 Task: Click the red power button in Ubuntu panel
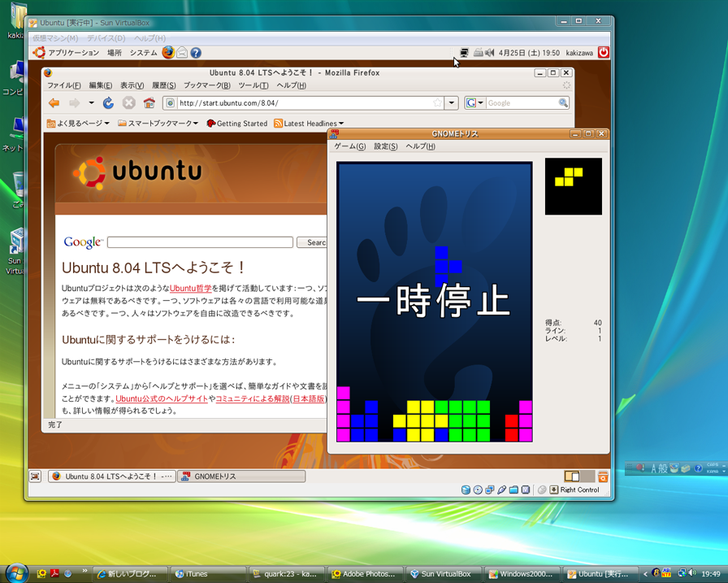pyautogui.click(x=603, y=53)
